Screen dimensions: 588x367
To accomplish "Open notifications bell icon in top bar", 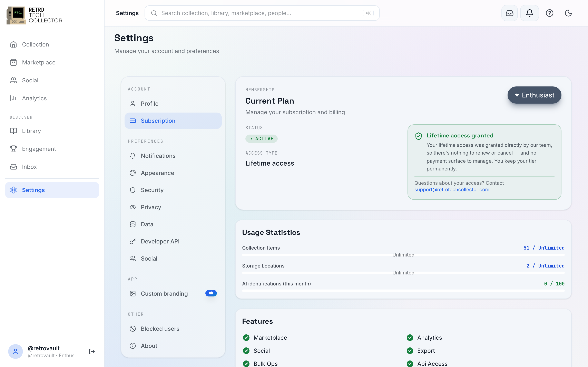I will [529, 13].
